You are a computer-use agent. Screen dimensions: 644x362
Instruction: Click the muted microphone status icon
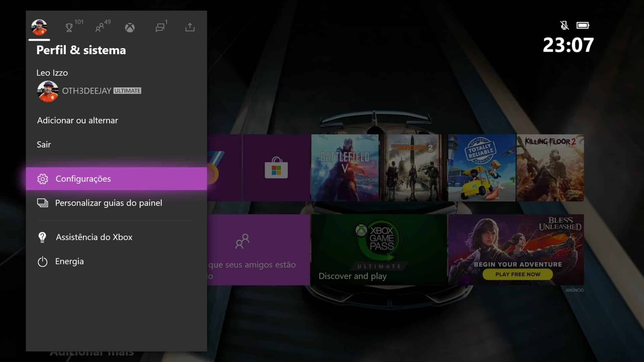point(564,25)
